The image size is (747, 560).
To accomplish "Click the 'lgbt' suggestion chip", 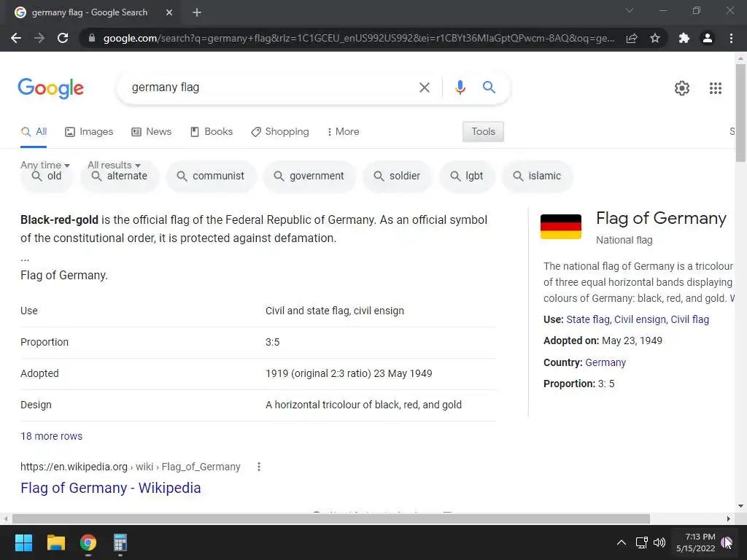I will point(468,176).
